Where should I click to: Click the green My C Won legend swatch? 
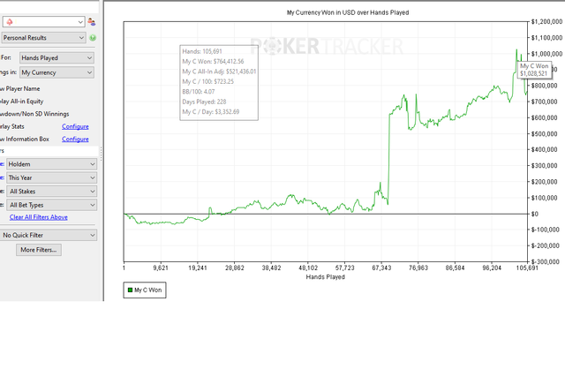click(130, 290)
